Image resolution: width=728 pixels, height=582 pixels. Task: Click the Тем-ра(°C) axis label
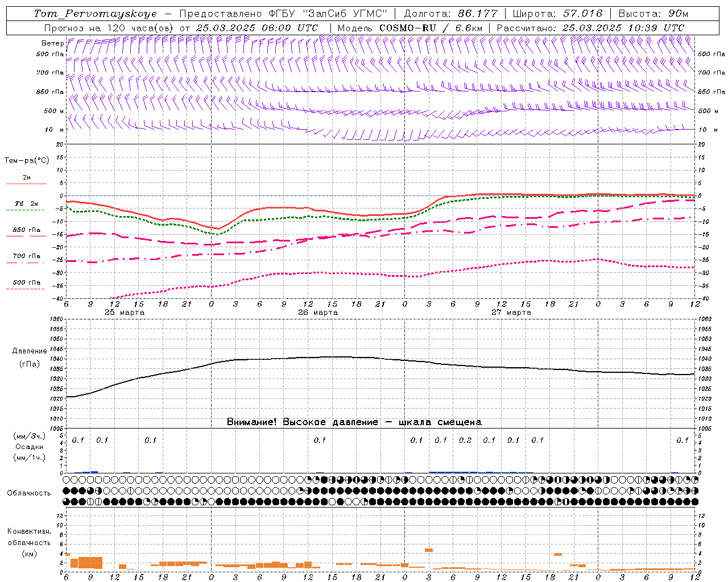[x=27, y=161]
